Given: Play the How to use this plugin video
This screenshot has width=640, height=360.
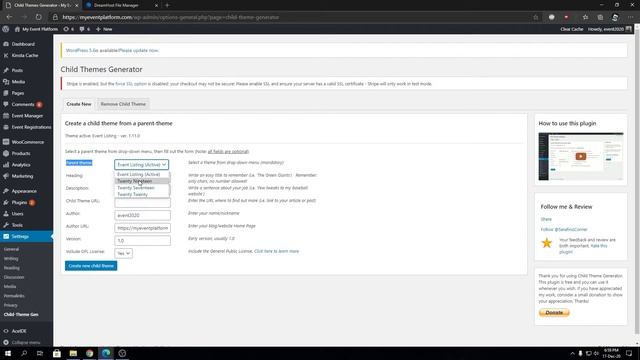Looking at the screenshot, I should (580, 156).
